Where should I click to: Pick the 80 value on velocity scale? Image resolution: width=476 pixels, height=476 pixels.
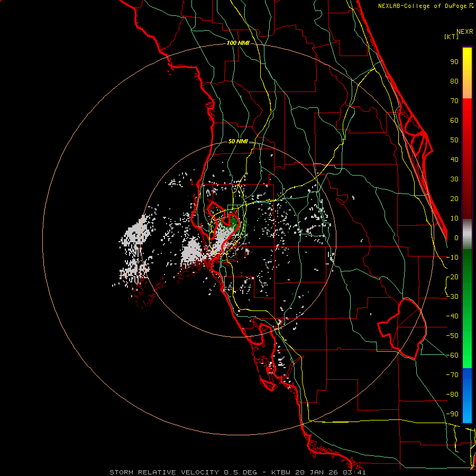point(454,81)
